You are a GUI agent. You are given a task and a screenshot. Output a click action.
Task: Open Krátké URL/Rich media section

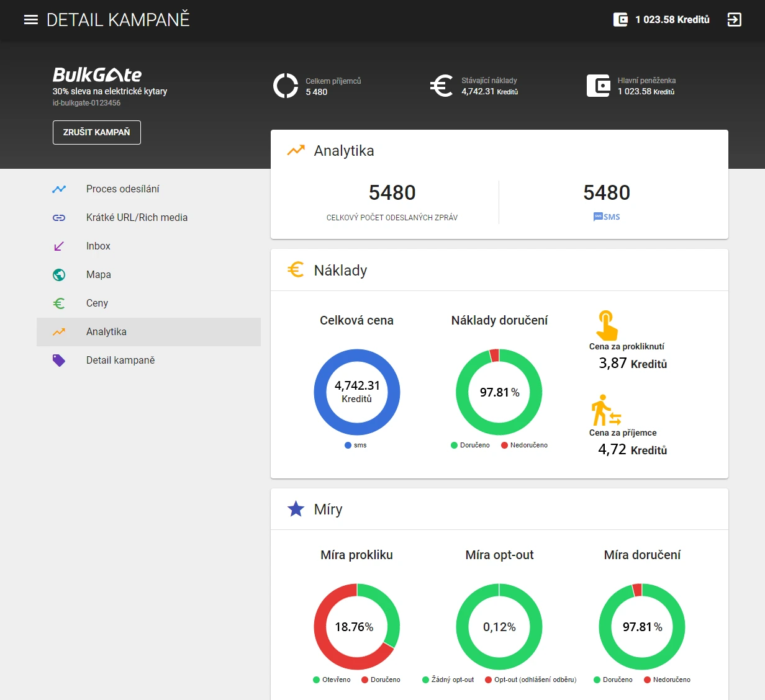pyautogui.click(x=137, y=218)
